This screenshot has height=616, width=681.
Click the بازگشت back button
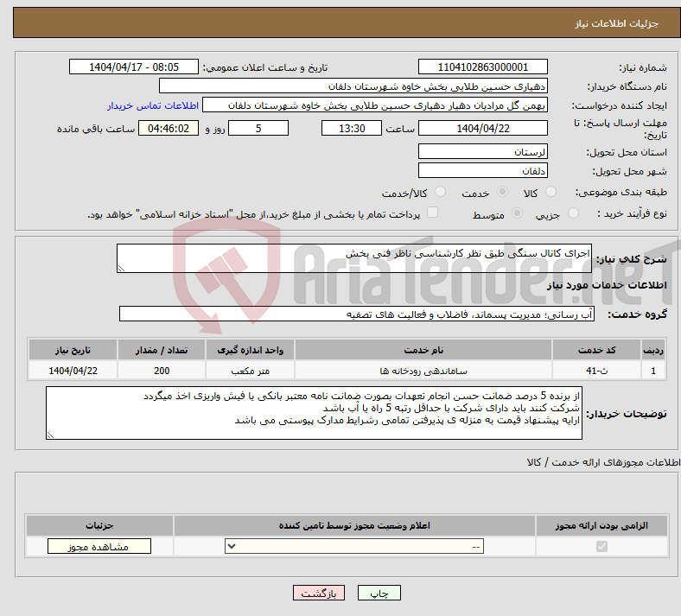pyautogui.click(x=319, y=593)
